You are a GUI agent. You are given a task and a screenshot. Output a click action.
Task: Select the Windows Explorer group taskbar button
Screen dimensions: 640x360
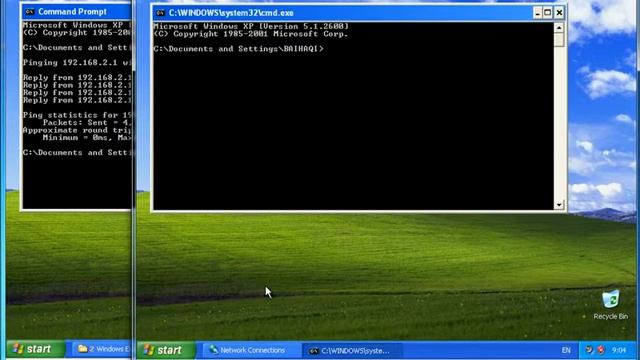pyautogui.click(x=102, y=349)
